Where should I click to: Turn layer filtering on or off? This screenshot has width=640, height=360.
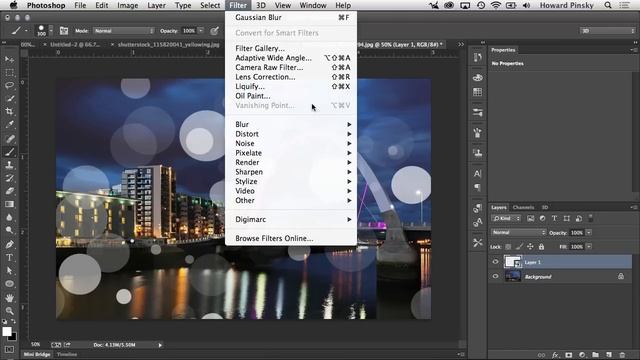pos(590,218)
